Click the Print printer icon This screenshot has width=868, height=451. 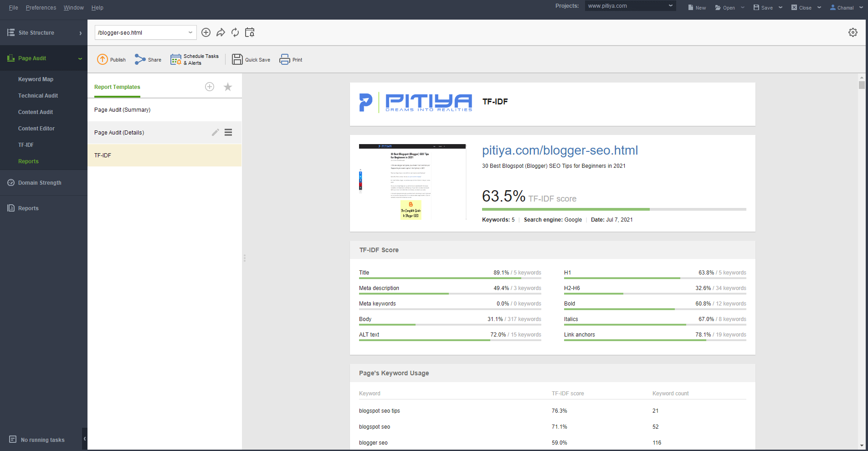pyautogui.click(x=285, y=59)
